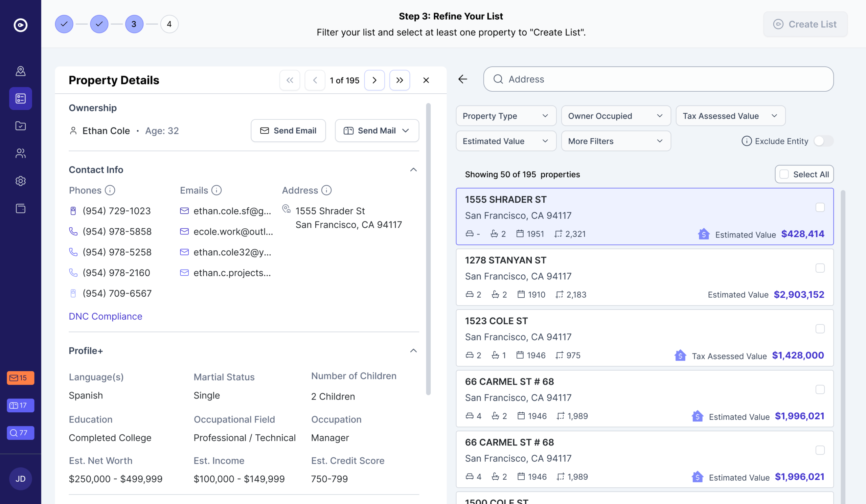Viewport: 866px width, 504px height.
Task: Select the 1278 Stanyan St checkbox
Action: (820, 268)
